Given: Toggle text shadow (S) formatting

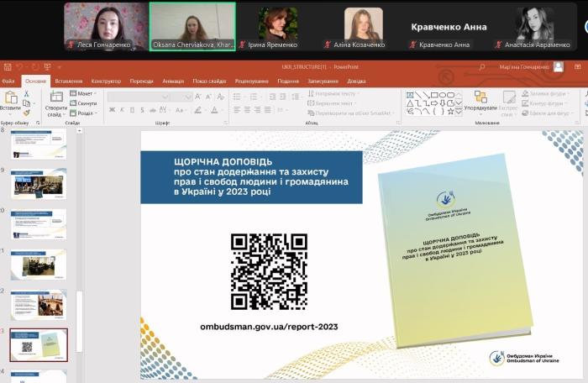Looking at the screenshot, I should [141, 109].
